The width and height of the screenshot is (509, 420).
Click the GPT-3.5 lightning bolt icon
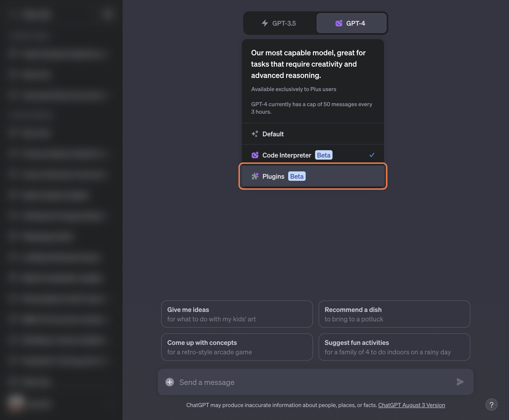[x=265, y=23]
